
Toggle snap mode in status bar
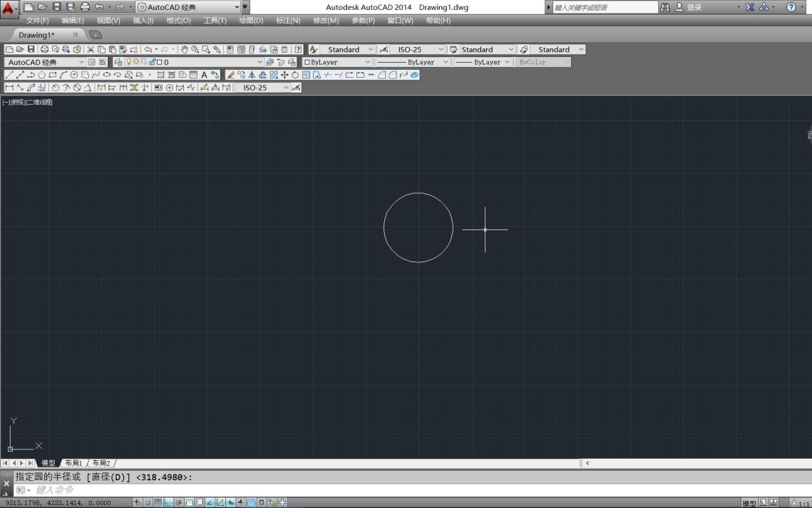point(148,502)
